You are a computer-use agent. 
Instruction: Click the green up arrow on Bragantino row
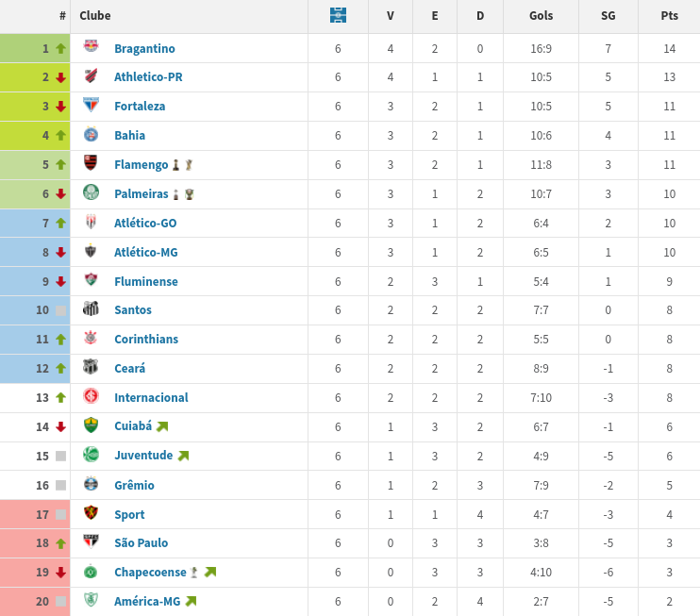tap(60, 49)
